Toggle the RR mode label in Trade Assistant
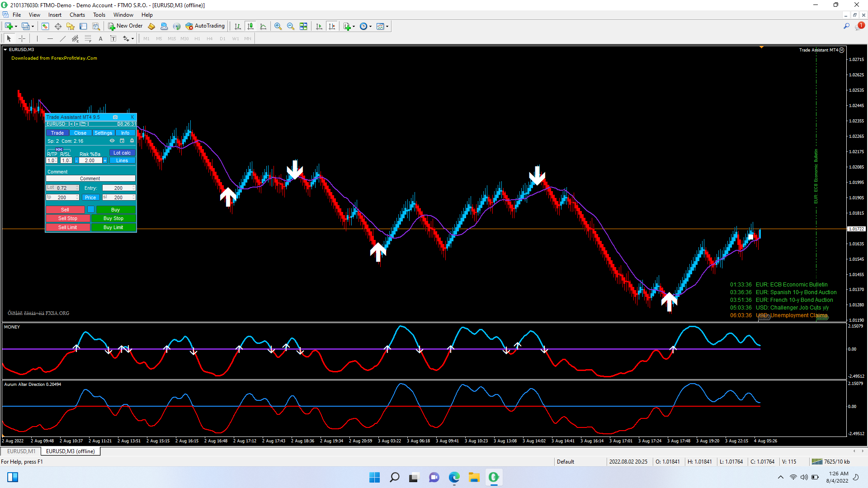Image resolution: width=868 pixels, height=488 pixels. tap(59, 149)
